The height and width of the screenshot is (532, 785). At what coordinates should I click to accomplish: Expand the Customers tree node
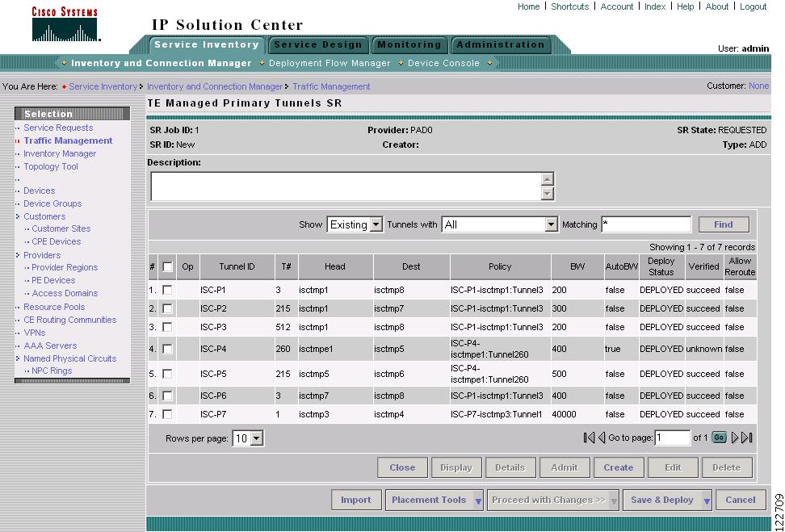coord(18,216)
